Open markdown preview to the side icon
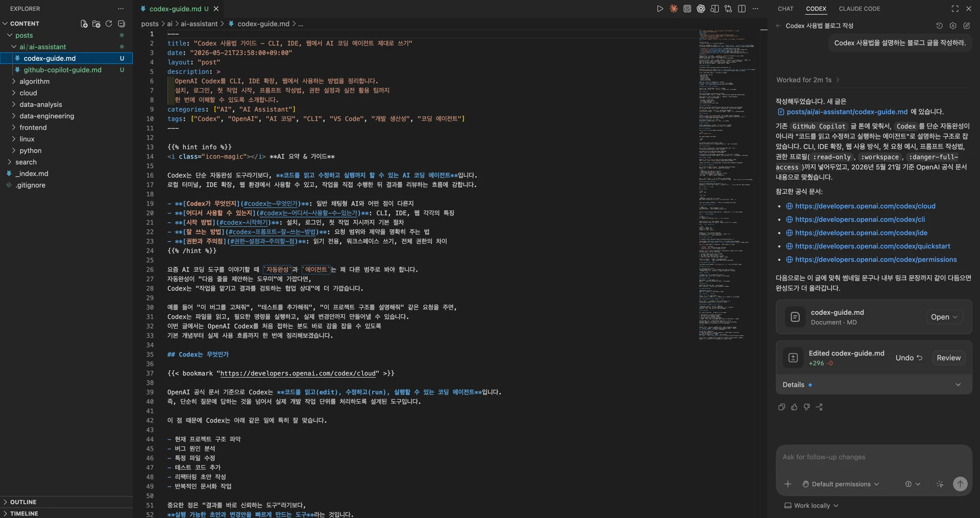980x518 pixels. coord(715,9)
